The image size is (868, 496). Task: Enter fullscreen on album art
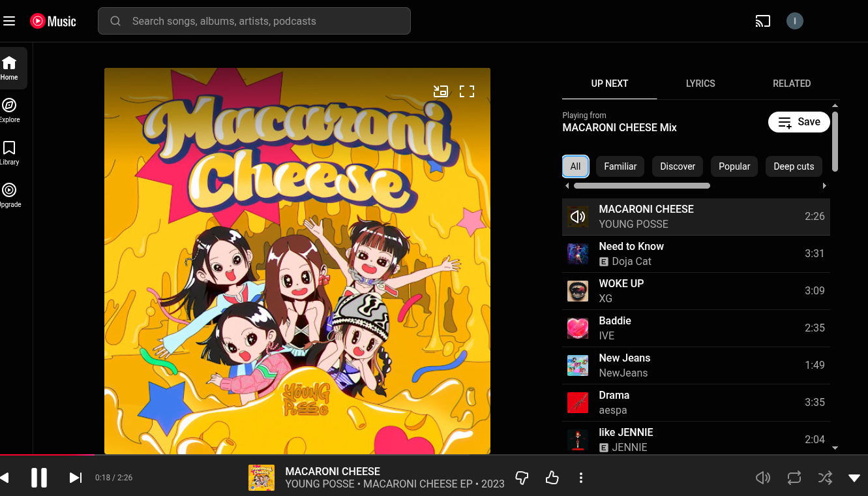click(x=467, y=91)
